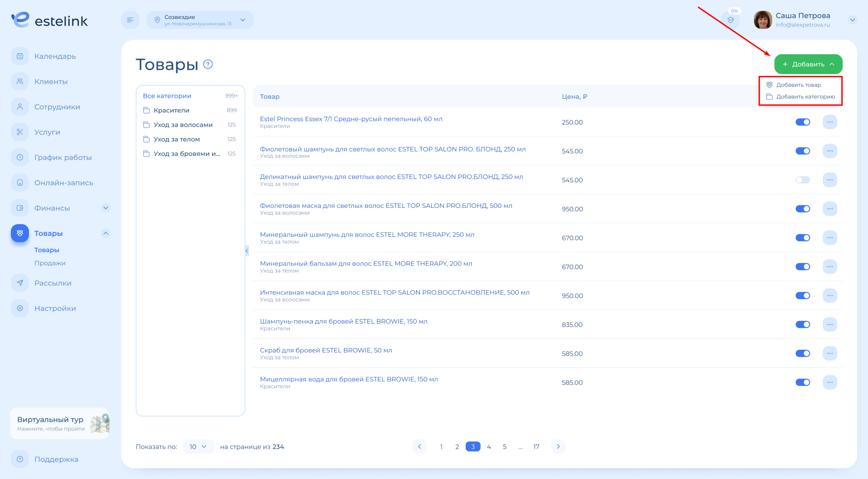Go to the next page arrow
The width and height of the screenshot is (868, 479).
pos(558,447)
